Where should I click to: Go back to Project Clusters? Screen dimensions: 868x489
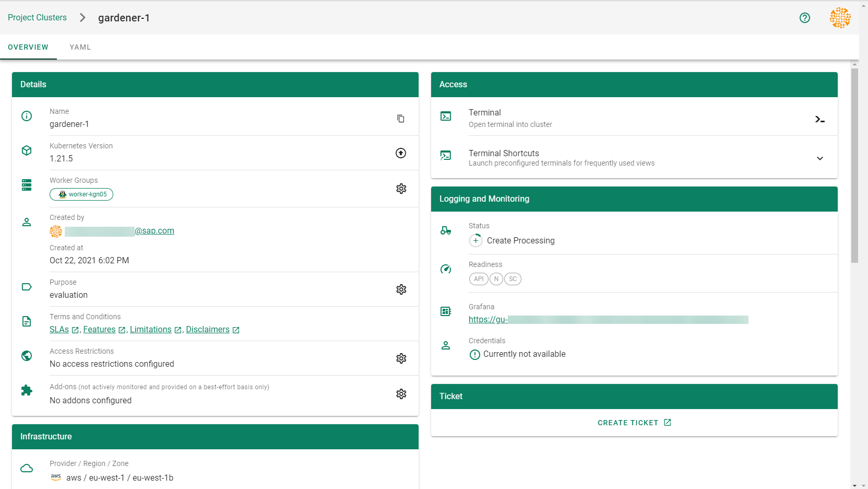tap(37, 18)
